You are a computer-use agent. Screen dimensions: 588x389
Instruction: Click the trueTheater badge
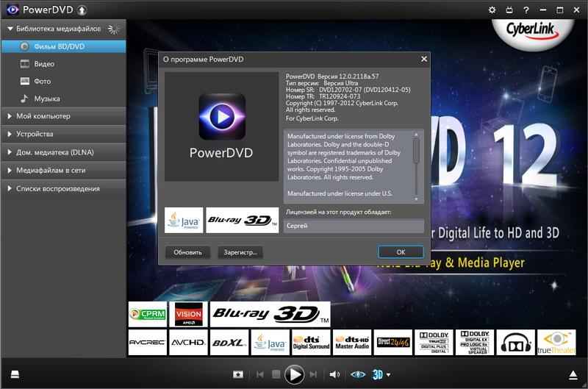coord(556,343)
